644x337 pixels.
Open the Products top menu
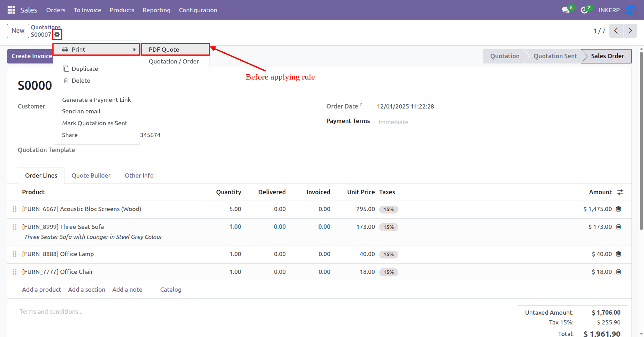coord(122,10)
